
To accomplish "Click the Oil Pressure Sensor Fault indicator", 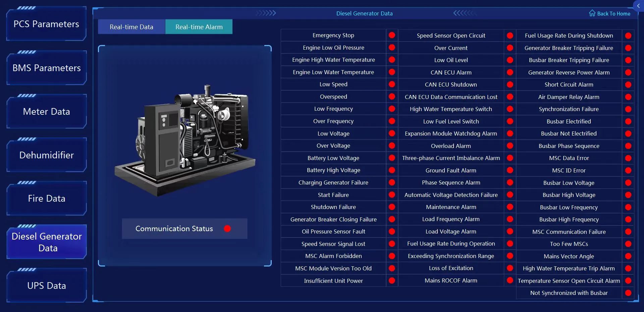I will coord(392,231).
